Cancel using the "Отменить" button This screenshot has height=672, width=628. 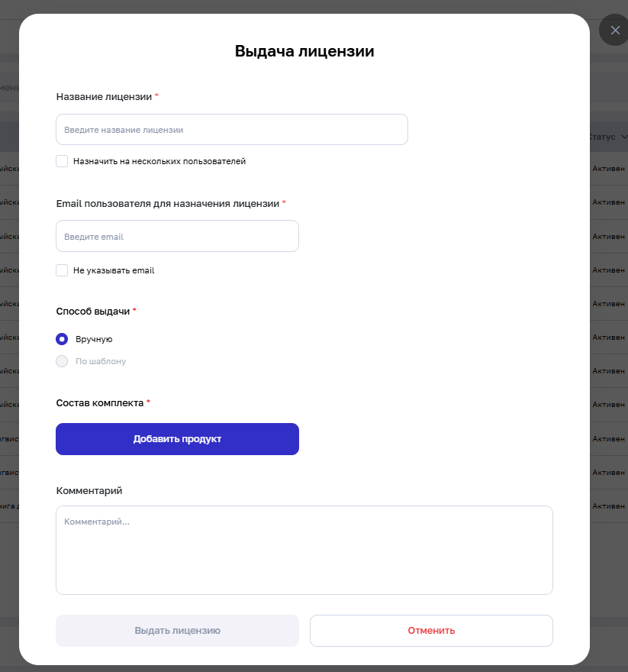pyautogui.click(x=431, y=631)
